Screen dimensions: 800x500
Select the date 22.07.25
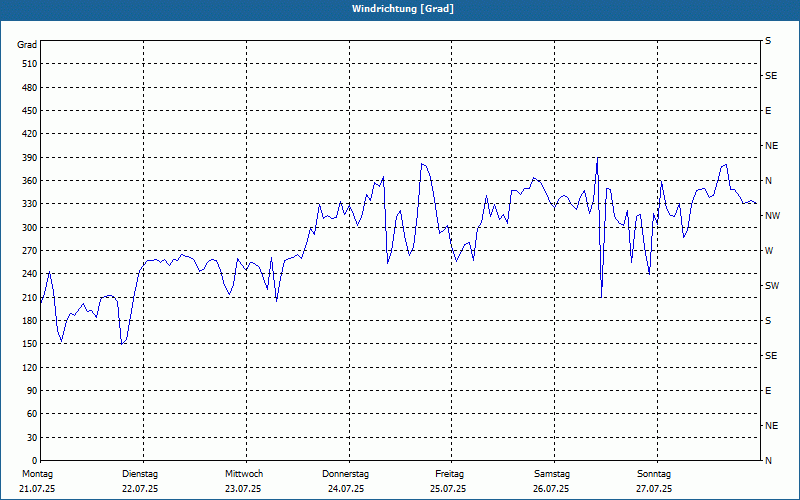[140, 489]
